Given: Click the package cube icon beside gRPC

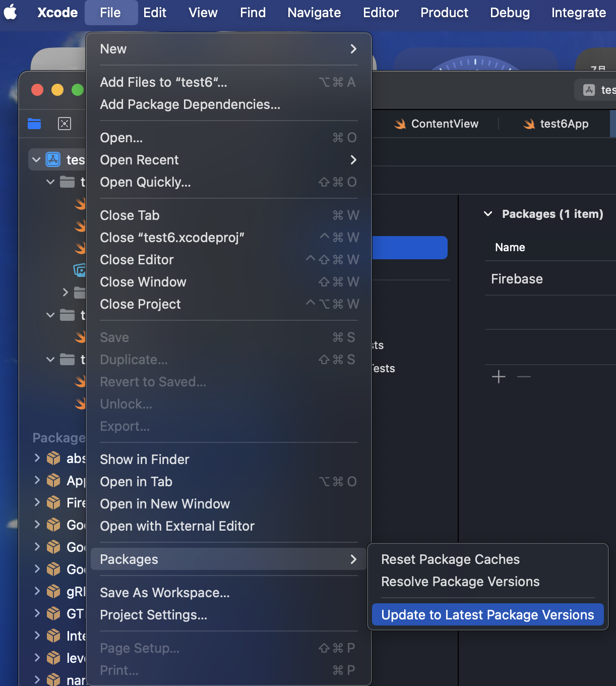Looking at the screenshot, I should pos(53,591).
